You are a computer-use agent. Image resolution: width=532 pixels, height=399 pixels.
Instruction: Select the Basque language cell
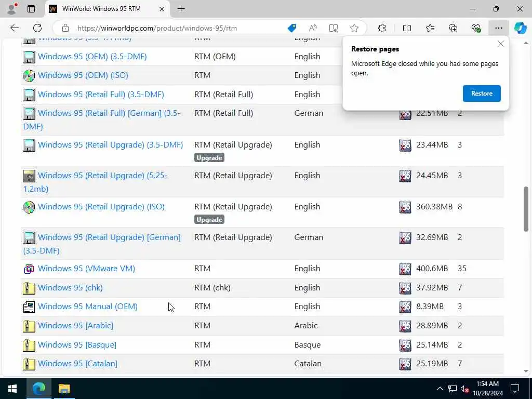click(308, 345)
